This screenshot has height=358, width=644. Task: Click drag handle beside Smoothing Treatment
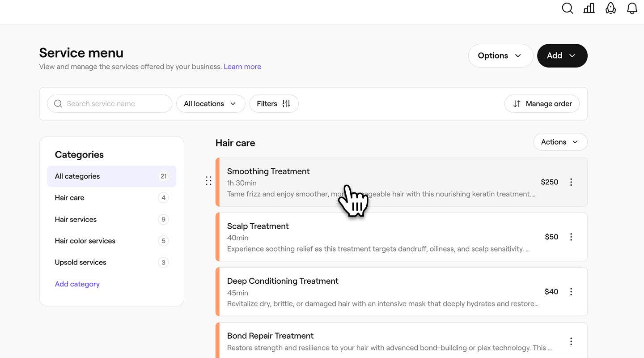coord(208,181)
